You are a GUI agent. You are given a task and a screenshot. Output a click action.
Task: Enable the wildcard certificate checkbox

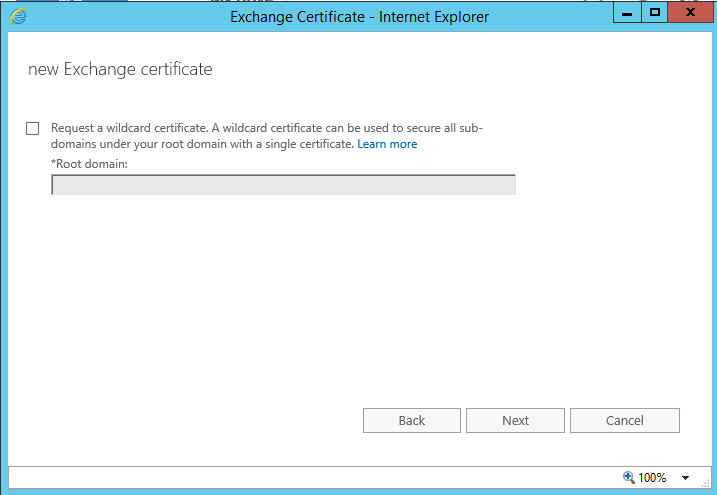pos(33,128)
